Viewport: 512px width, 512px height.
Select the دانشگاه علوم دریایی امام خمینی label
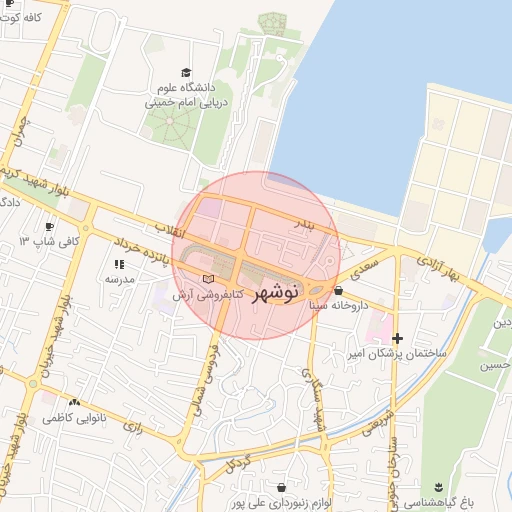click(186, 96)
